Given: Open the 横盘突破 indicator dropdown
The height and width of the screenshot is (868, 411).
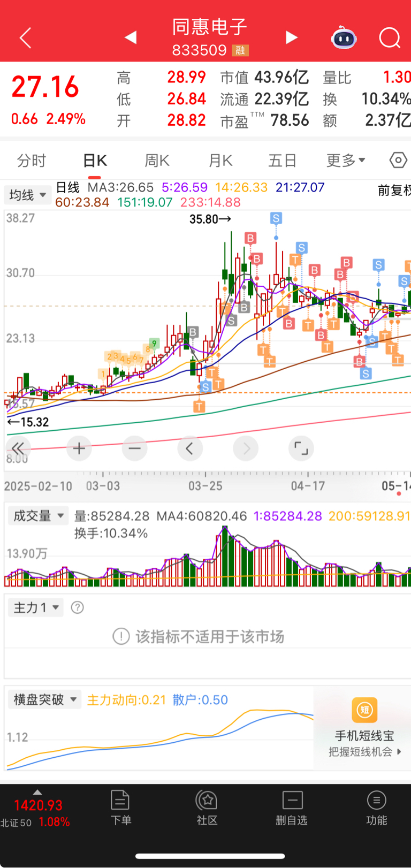Looking at the screenshot, I should coord(45,699).
